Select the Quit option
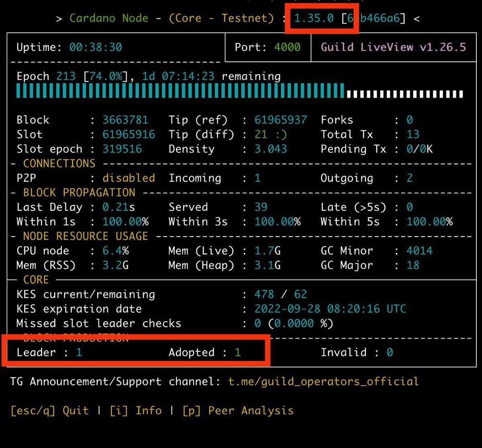The height and width of the screenshot is (448, 482). pos(76,410)
